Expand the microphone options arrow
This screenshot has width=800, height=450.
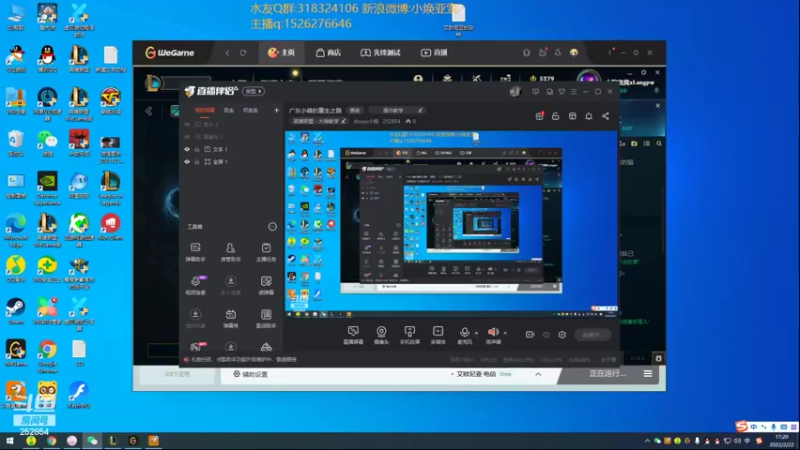point(477,333)
